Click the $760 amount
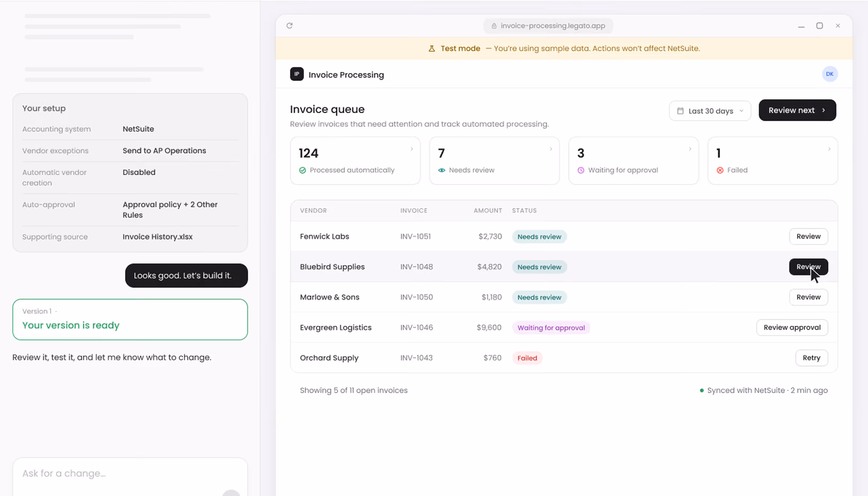The image size is (868, 496). 492,358
